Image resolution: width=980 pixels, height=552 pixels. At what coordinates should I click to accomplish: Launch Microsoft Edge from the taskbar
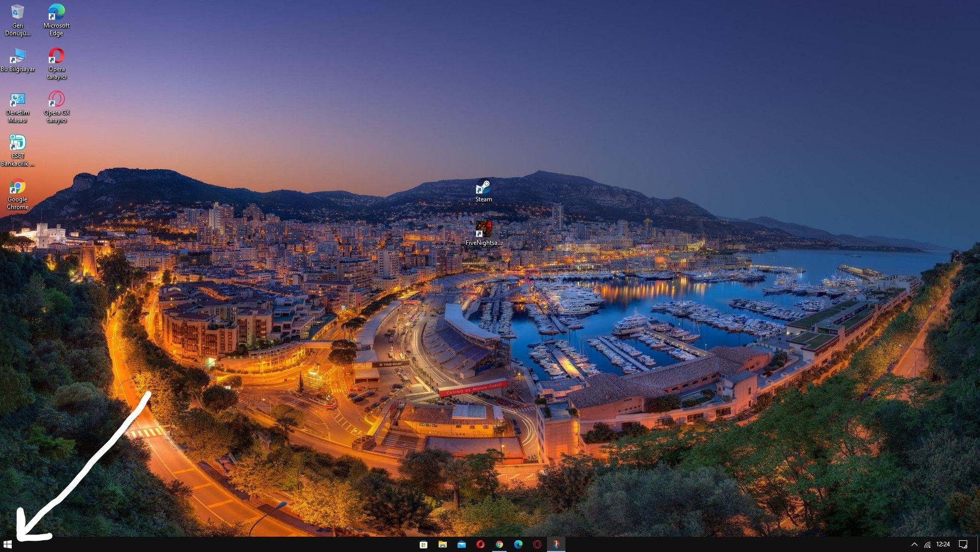tap(518, 544)
